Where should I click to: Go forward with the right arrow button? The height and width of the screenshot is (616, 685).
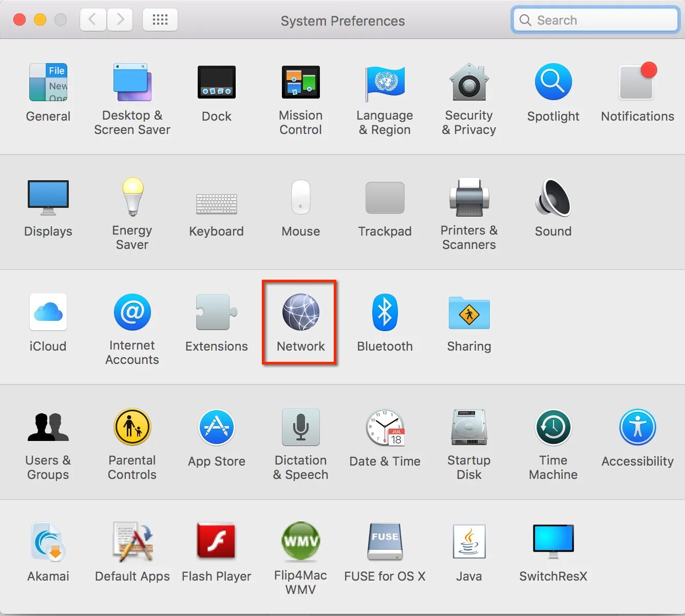(120, 20)
